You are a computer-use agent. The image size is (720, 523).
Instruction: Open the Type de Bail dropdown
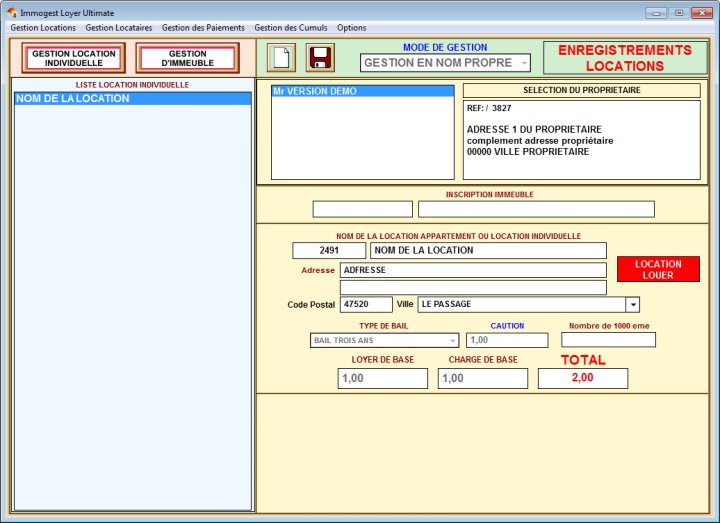pos(385,340)
